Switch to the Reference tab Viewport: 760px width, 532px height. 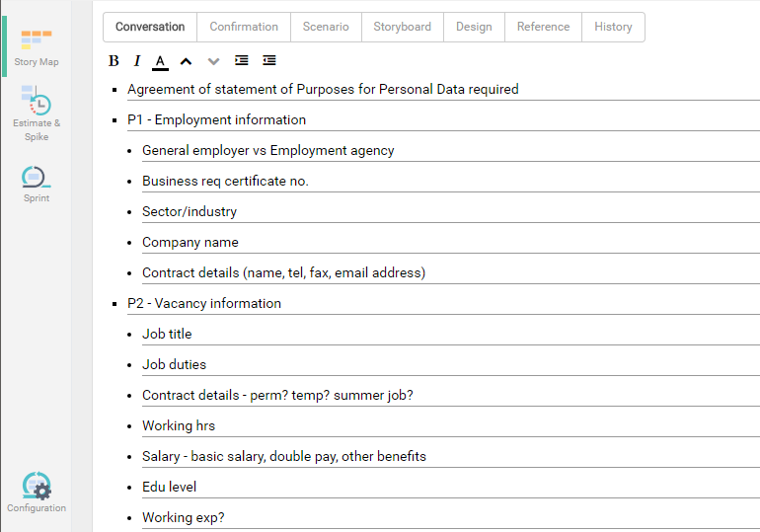point(543,27)
